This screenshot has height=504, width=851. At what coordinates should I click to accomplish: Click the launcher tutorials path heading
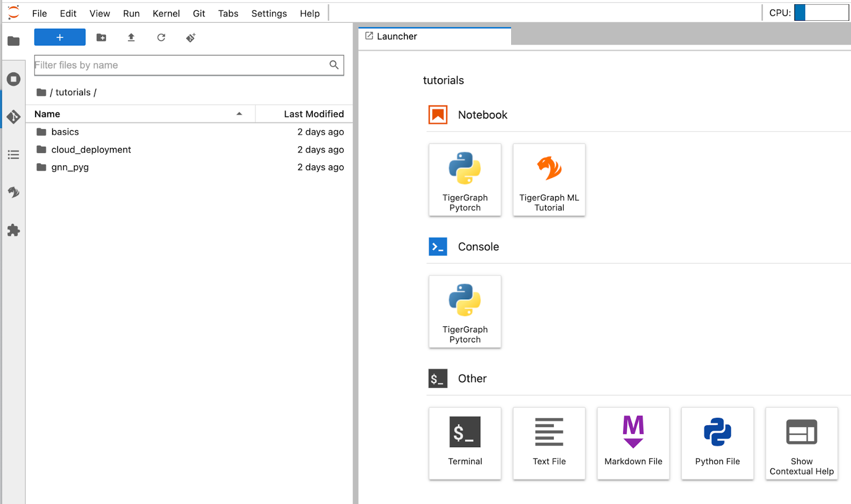click(443, 80)
